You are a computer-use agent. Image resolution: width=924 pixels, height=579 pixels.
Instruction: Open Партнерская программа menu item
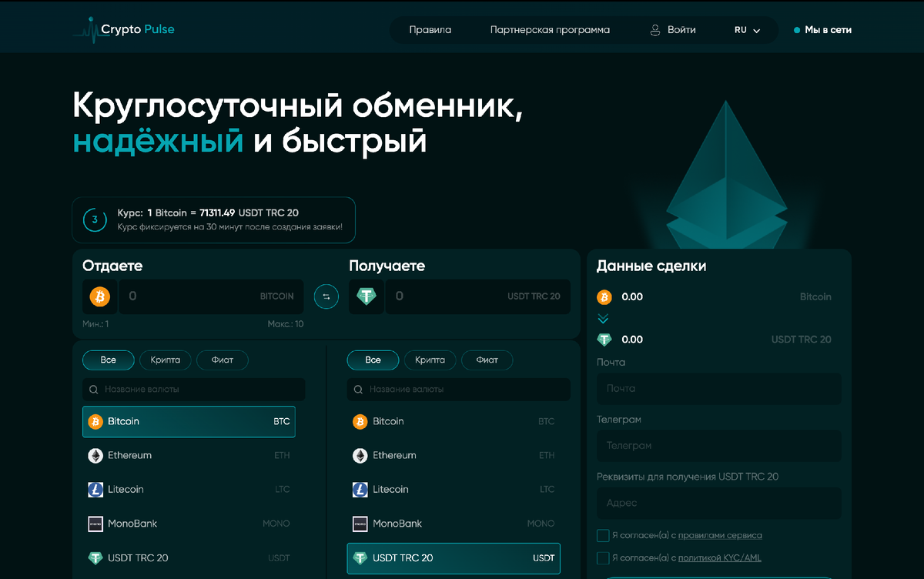pos(550,30)
